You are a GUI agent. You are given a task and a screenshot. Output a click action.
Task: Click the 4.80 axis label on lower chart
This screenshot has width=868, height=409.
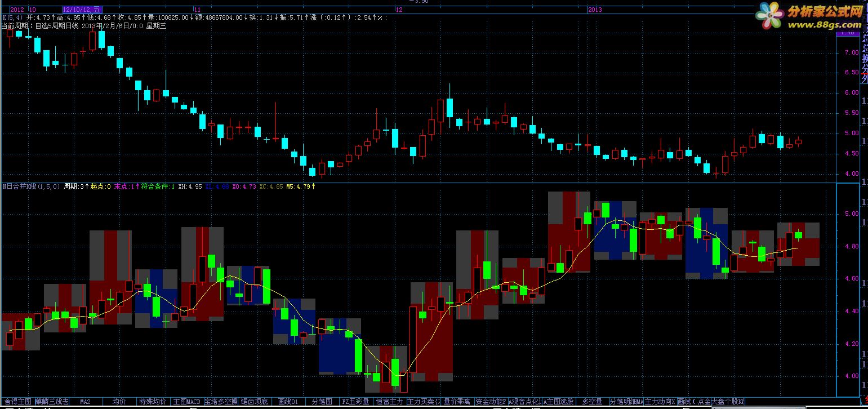pos(851,246)
